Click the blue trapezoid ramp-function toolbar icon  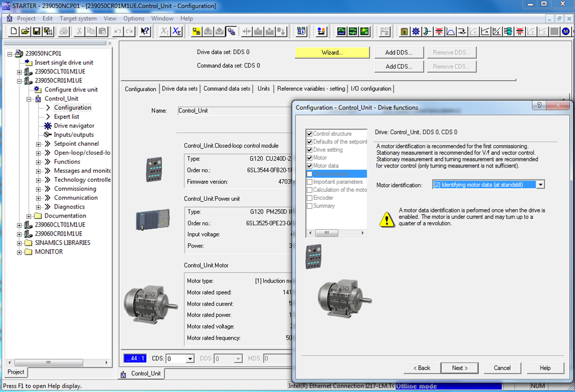click(x=451, y=32)
